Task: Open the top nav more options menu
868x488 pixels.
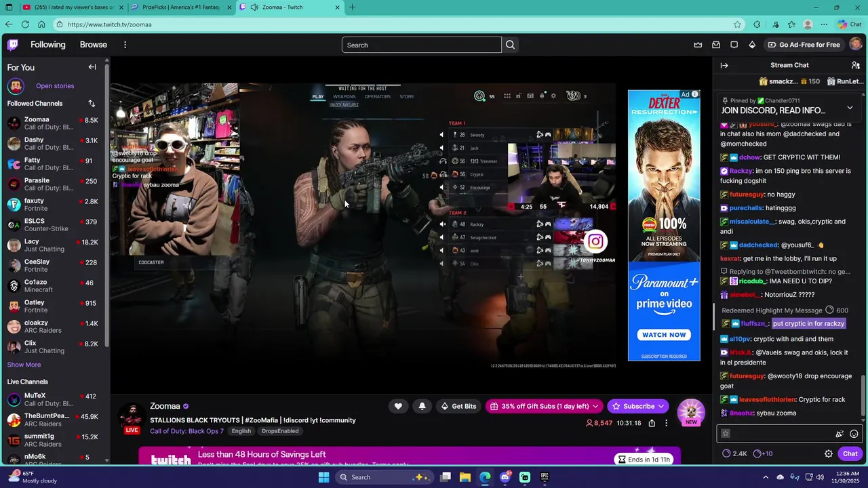Action: [125, 45]
